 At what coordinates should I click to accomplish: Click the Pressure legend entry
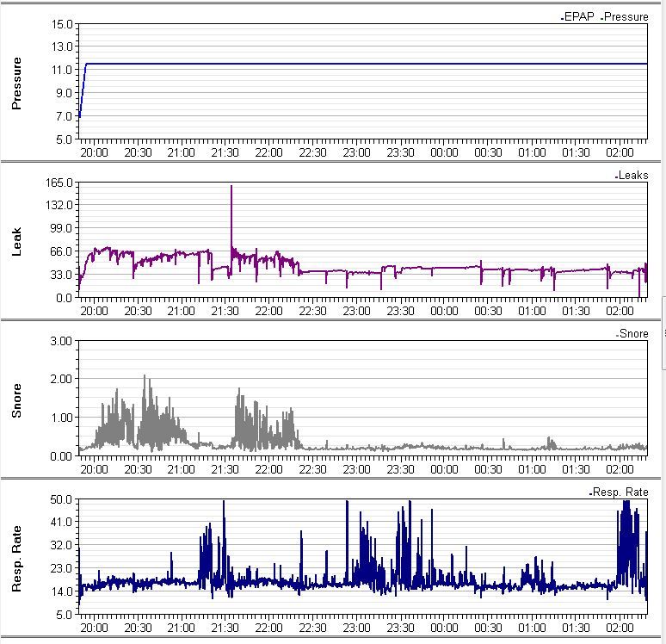coord(626,16)
